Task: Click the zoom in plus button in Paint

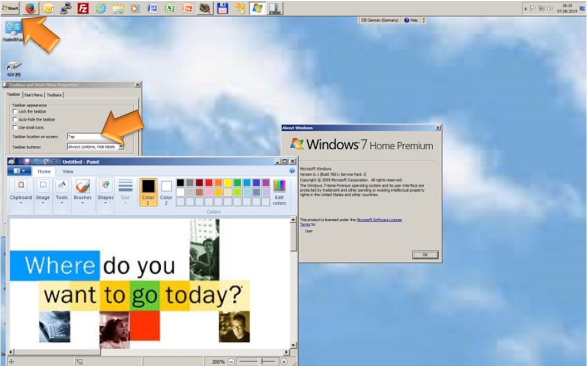Action: tap(284, 362)
